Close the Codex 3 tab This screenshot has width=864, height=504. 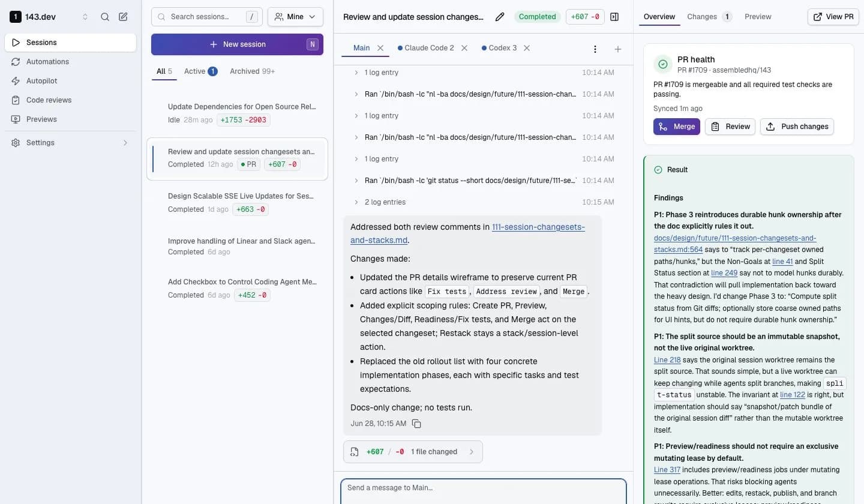[527, 48]
